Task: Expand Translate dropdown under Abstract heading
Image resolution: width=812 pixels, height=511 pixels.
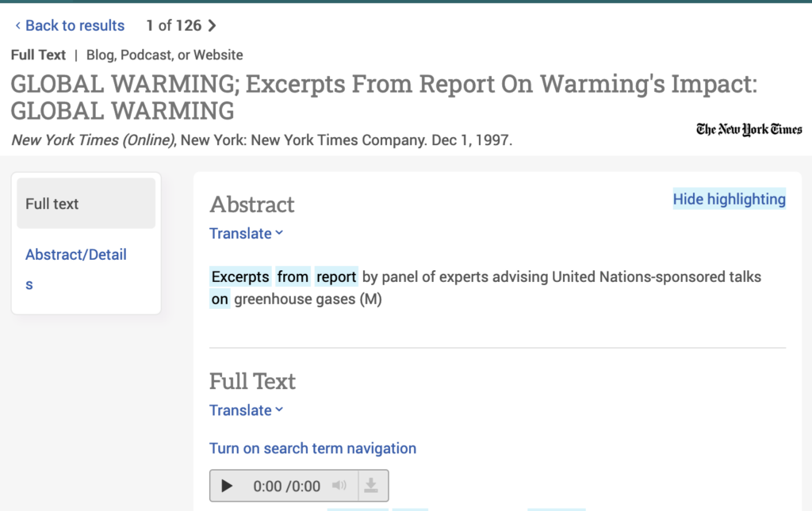Action: (246, 234)
